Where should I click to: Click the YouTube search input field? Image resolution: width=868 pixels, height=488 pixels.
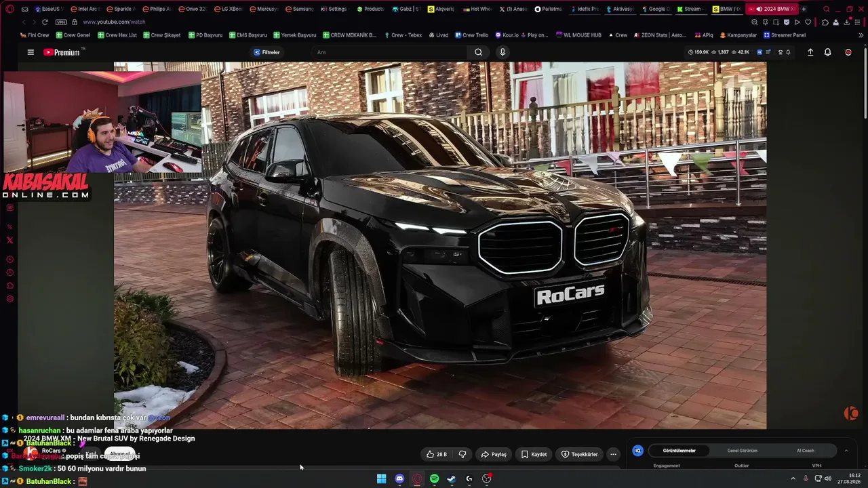pos(390,52)
